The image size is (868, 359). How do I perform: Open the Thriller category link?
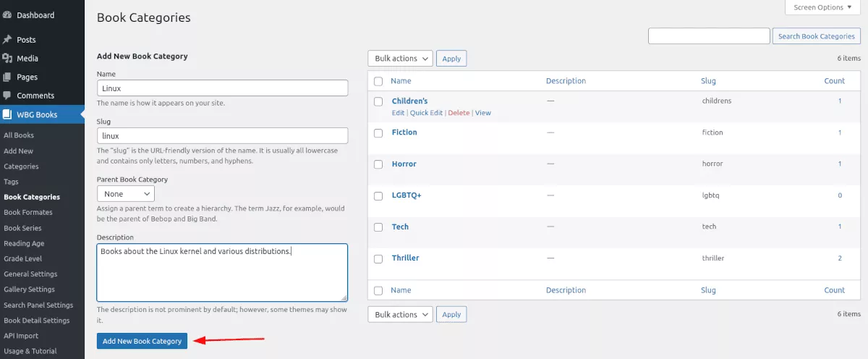coord(405,258)
